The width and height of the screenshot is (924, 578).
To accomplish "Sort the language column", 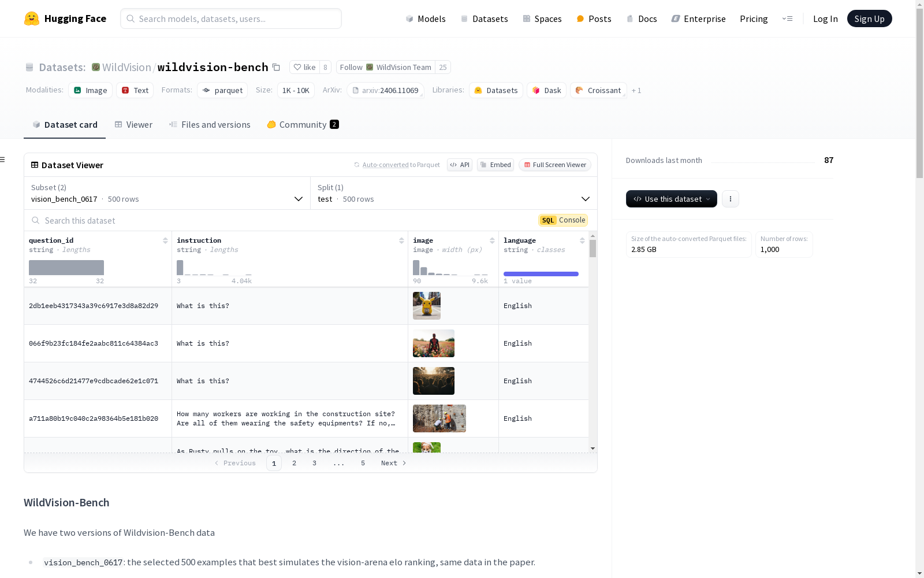I will point(582,240).
